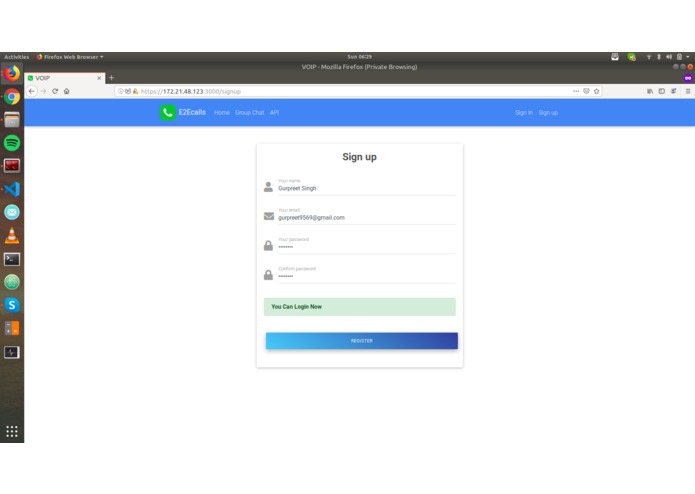Click the Sign up link in navbar
The image size is (695, 494).
(x=548, y=113)
